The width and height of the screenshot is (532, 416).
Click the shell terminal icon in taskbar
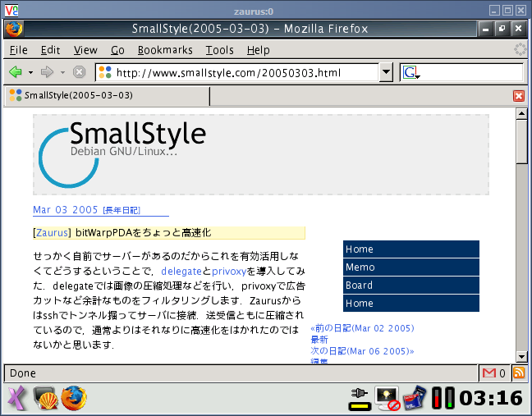pos(44,398)
